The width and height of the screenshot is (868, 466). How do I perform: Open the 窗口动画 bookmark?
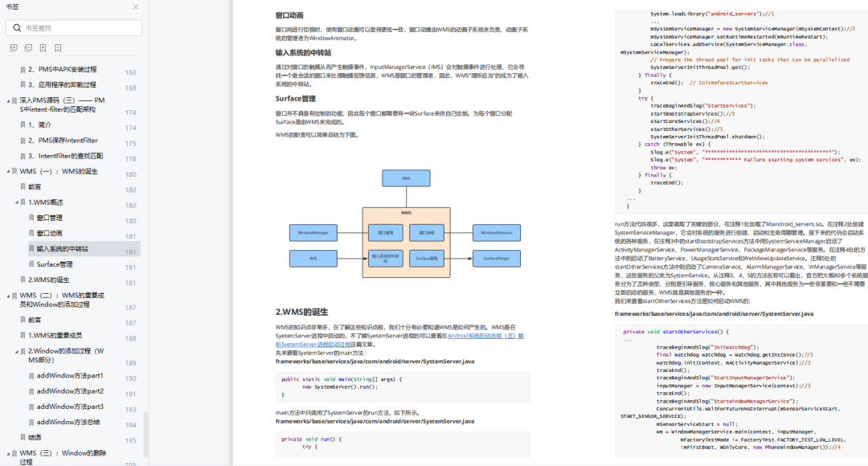[x=49, y=234]
